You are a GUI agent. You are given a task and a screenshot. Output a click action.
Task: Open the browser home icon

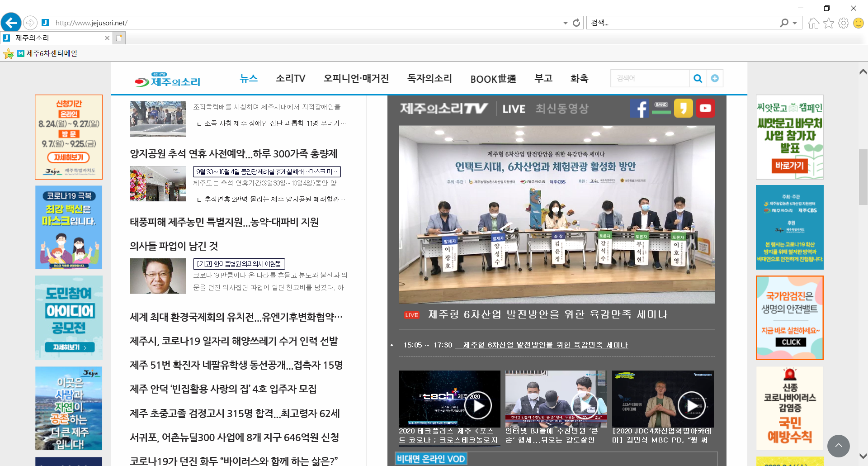click(813, 23)
